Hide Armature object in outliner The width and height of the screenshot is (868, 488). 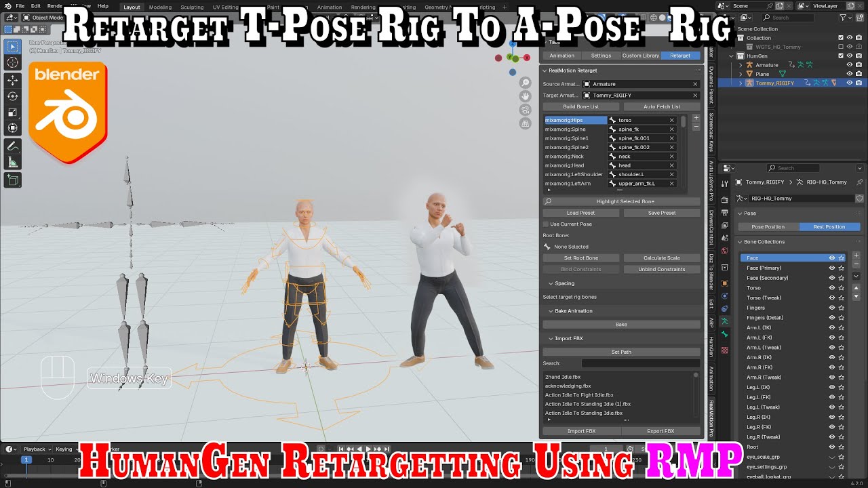pyautogui.click(x=850, y=65)
